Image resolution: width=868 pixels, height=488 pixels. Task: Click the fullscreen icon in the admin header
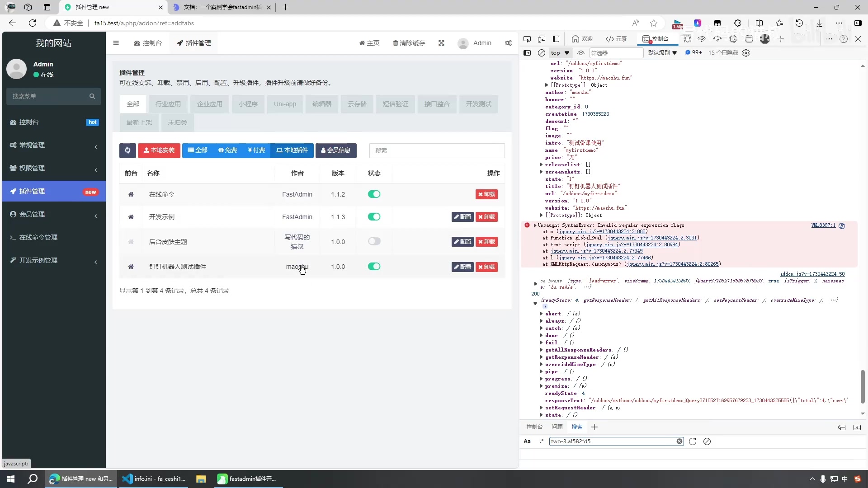coord(442,43)
